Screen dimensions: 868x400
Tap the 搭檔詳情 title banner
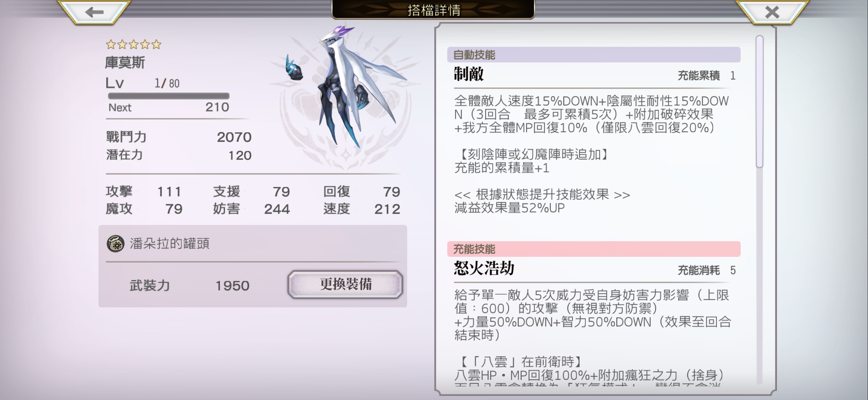(433, 9)
